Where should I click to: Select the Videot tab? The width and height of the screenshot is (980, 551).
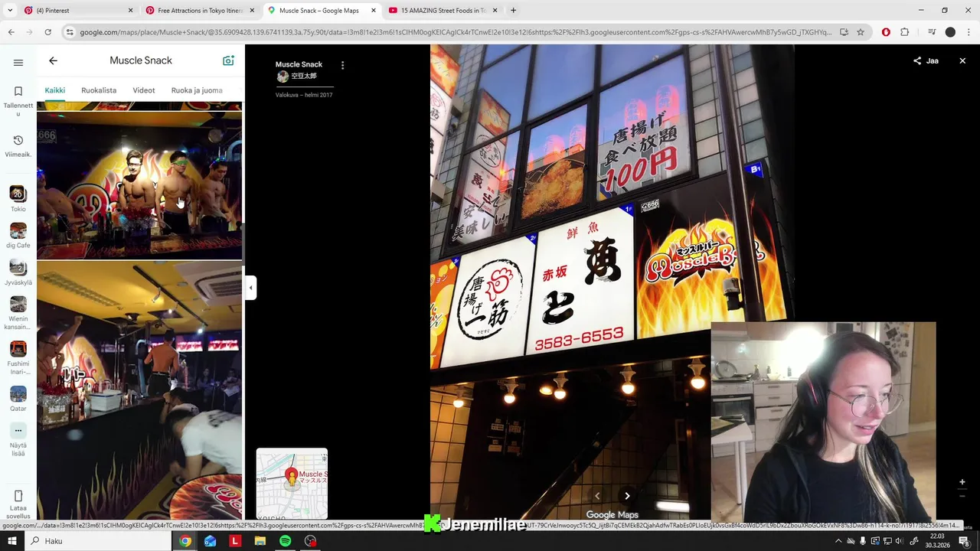tap(144, 90)
